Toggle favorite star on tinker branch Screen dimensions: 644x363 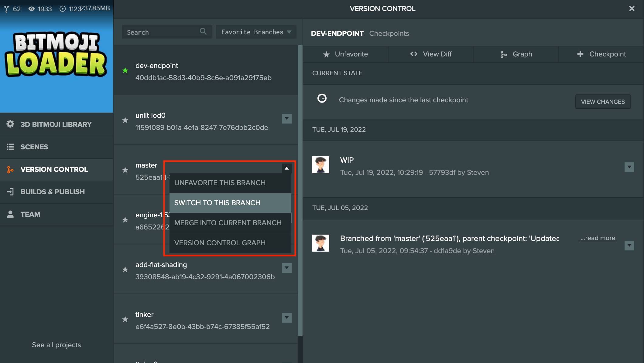click(x=125, y=320)
